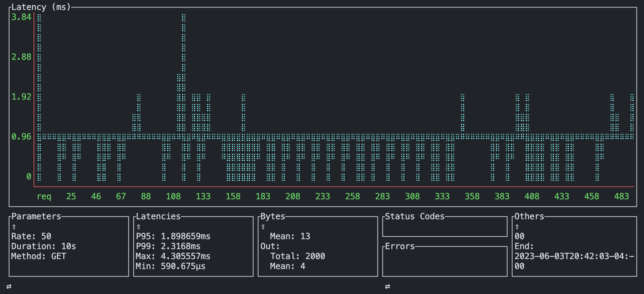Click the 308 x-axis label
This screenshot has height=294, width=644.
pos(412,196)
